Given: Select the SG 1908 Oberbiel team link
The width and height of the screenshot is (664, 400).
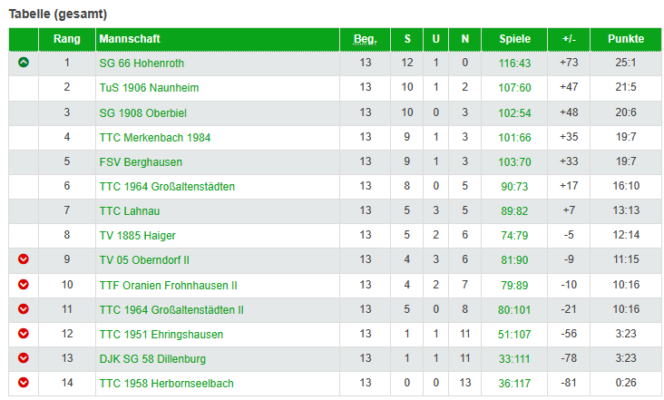Looking at the screenshot, I should click(x=143, y=113).
